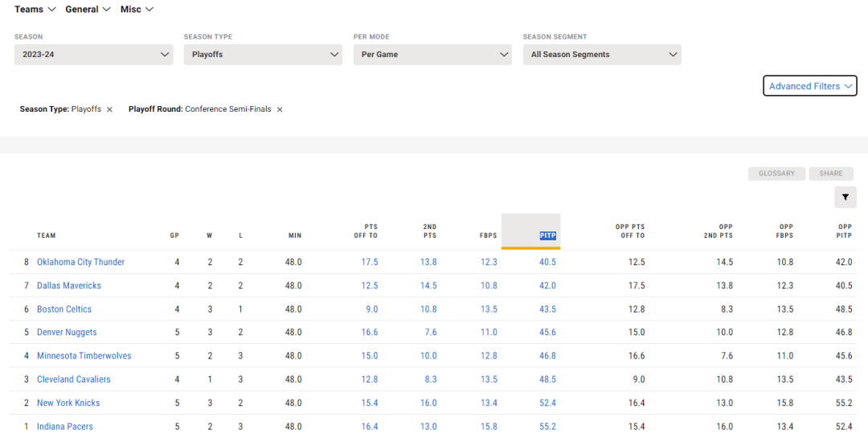Image resolution: width=868 pixels, height=442 pixels.
Task: Open the Dallas Mavericks team link
Action: pyautogui.click(x=69, y=285)
